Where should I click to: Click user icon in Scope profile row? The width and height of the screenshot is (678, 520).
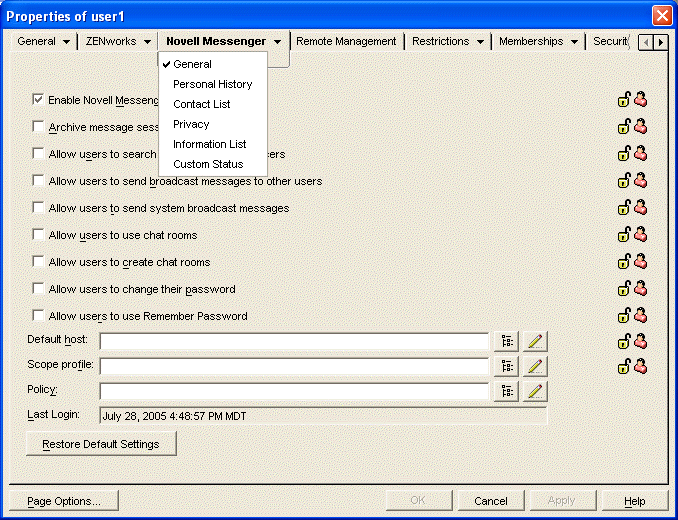point(640,366)
